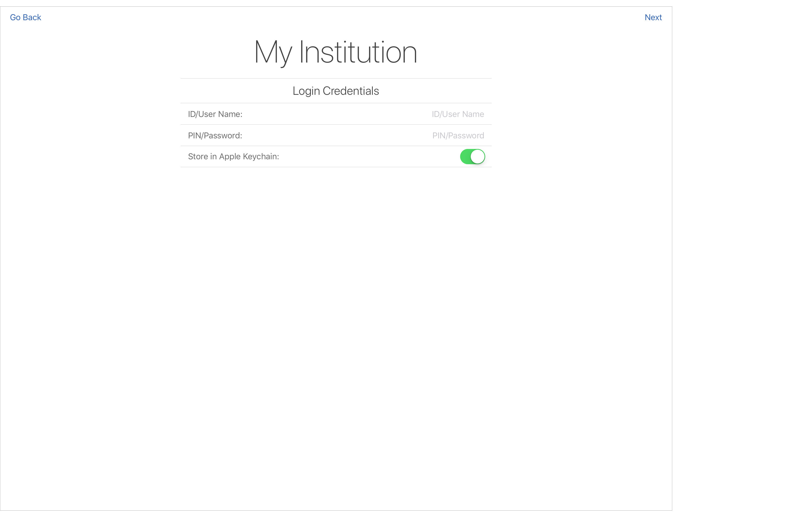The image size is (812, 517).
Task: Select the Login Credentials section header
Action: 336,91
